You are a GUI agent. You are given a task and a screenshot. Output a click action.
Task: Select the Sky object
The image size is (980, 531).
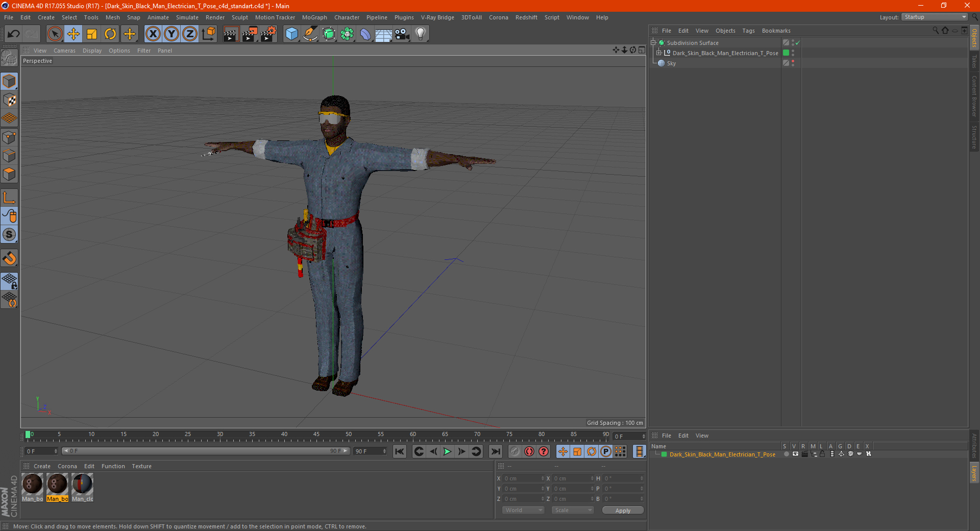[x=671, y=63]
